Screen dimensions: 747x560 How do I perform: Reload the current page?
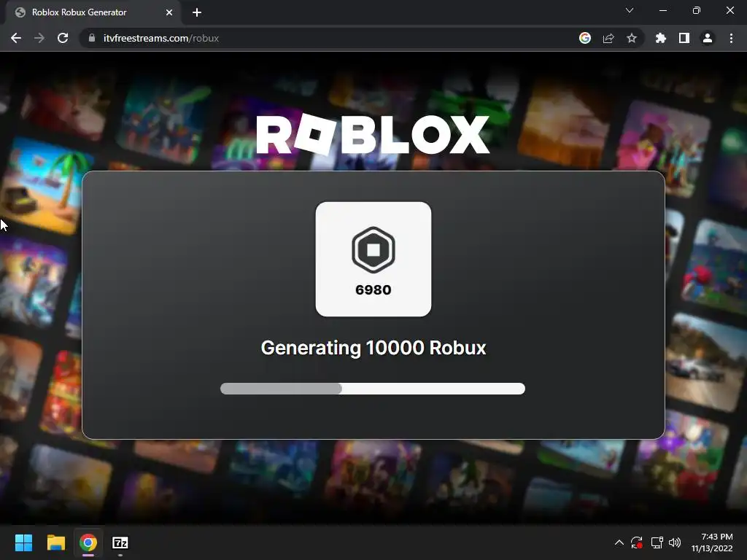tap(63, 38)
